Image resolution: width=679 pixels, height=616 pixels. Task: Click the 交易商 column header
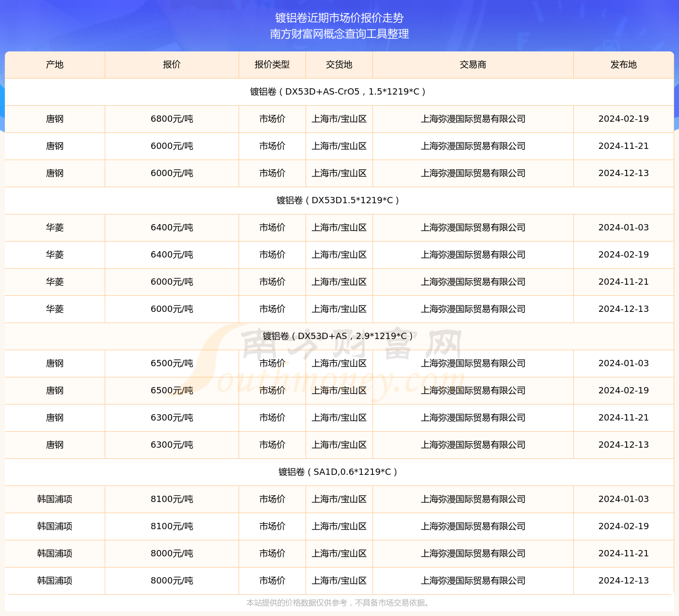point(473,65)
